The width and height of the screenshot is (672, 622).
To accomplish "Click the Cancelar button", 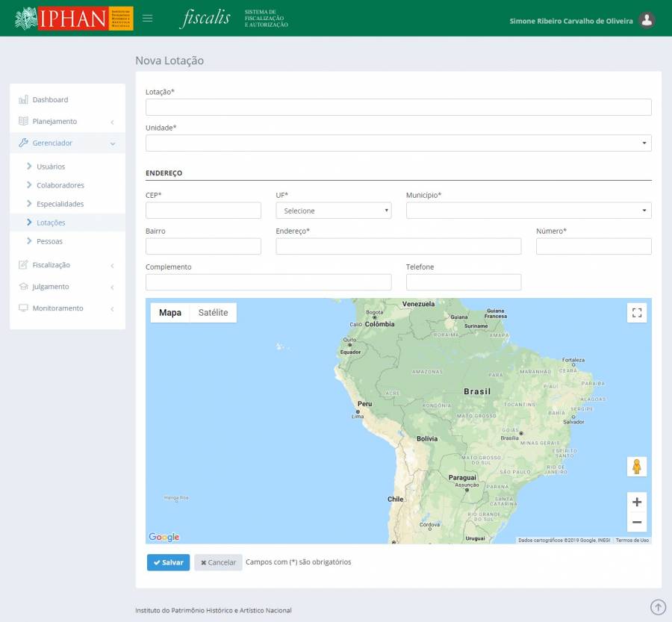I will click(218, 562).
